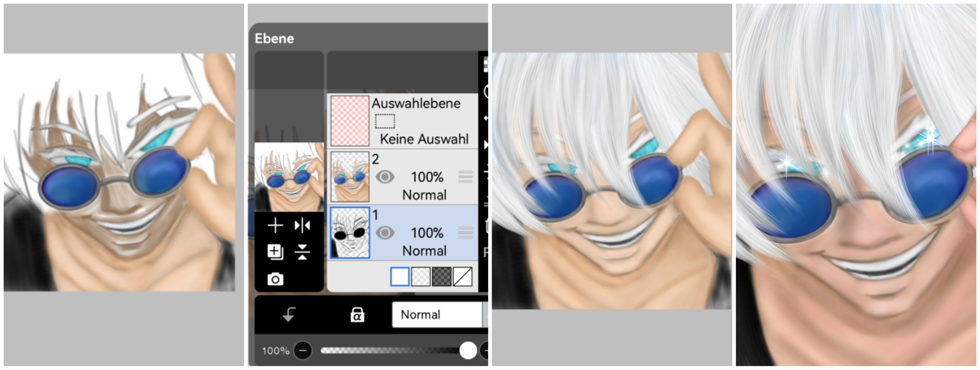Toggle clipping with the bent arrow icon
This screenshot has width=980, height=370.
(289, 315)
